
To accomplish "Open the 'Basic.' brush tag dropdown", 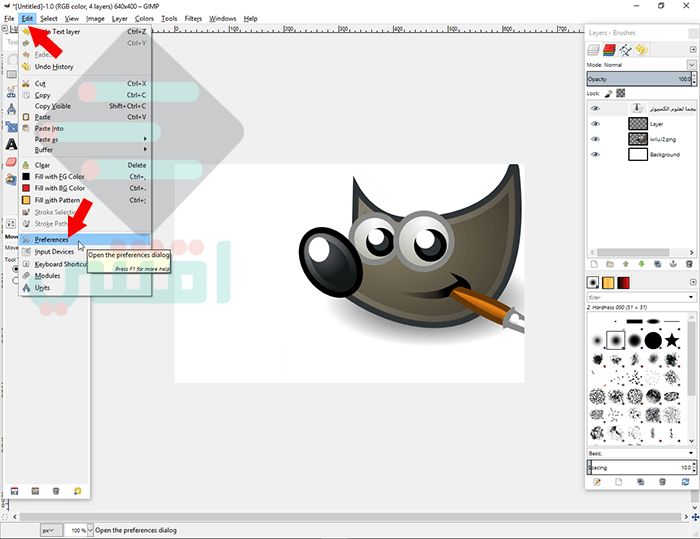I will 642,453.
